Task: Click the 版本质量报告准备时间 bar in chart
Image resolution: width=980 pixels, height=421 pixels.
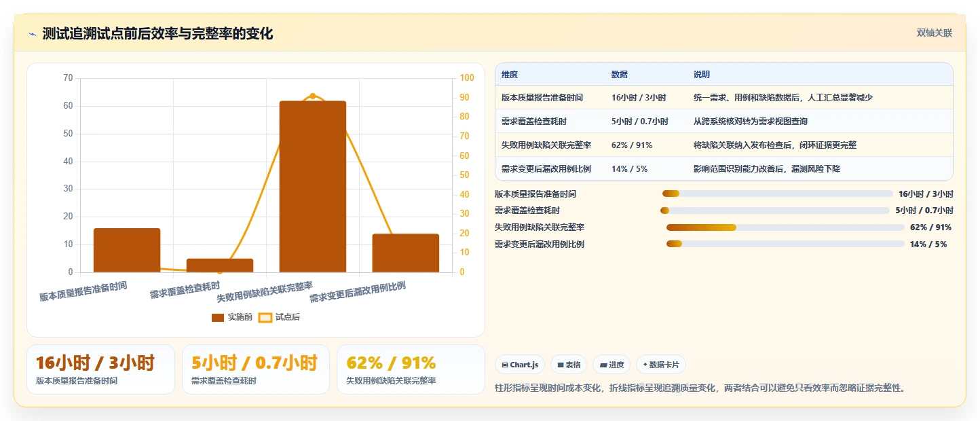Action: pos(127,250)
